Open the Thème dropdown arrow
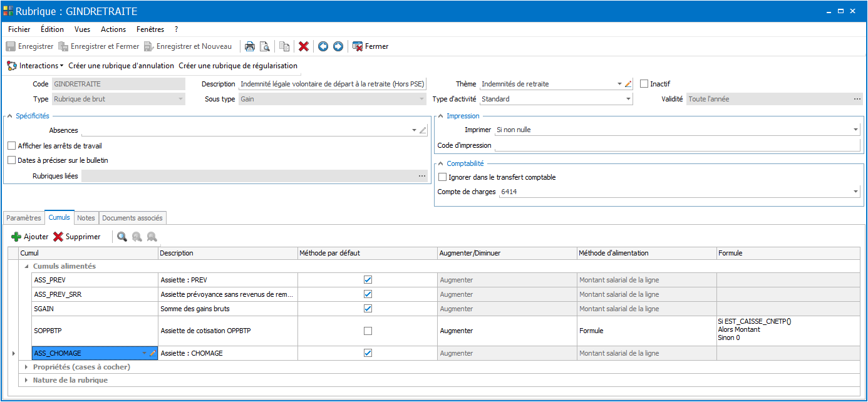This screenshot has width=868, height=402. click(619, 84)
